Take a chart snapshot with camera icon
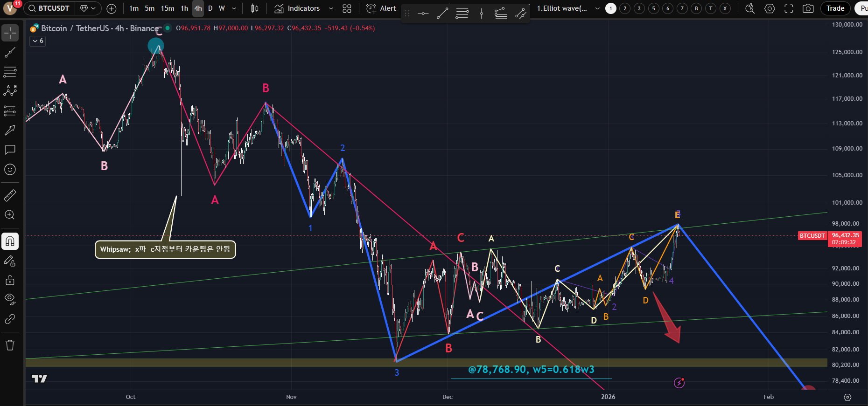This screenshot has height=406, width=868. coord(808,8)
